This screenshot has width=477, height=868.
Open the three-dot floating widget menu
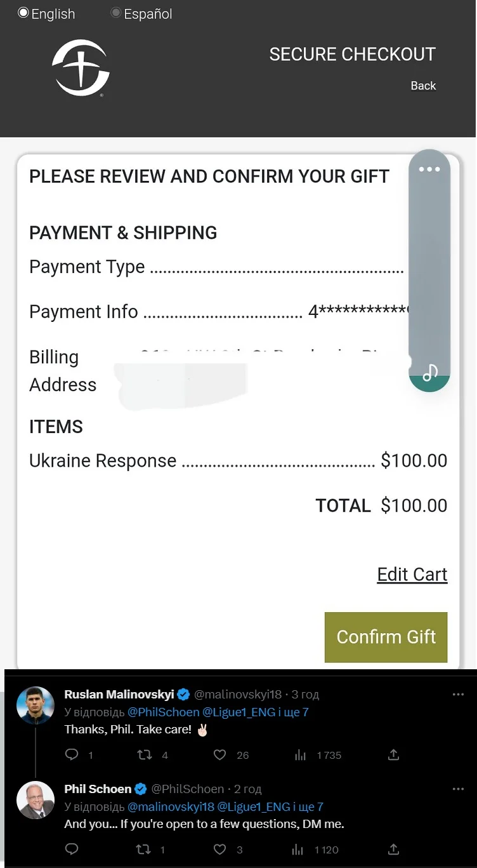pos(429,170)
